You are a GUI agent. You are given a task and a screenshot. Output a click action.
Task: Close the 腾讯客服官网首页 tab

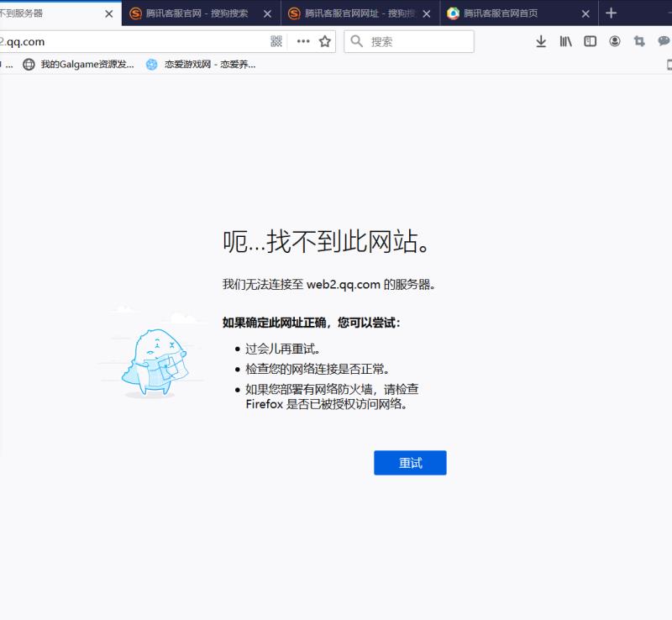pos(585,13)
